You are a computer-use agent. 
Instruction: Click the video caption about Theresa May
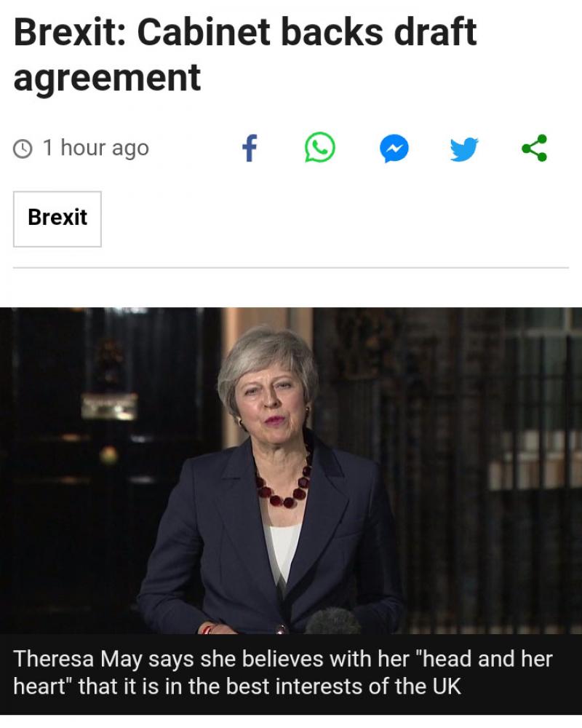(283, 672)
